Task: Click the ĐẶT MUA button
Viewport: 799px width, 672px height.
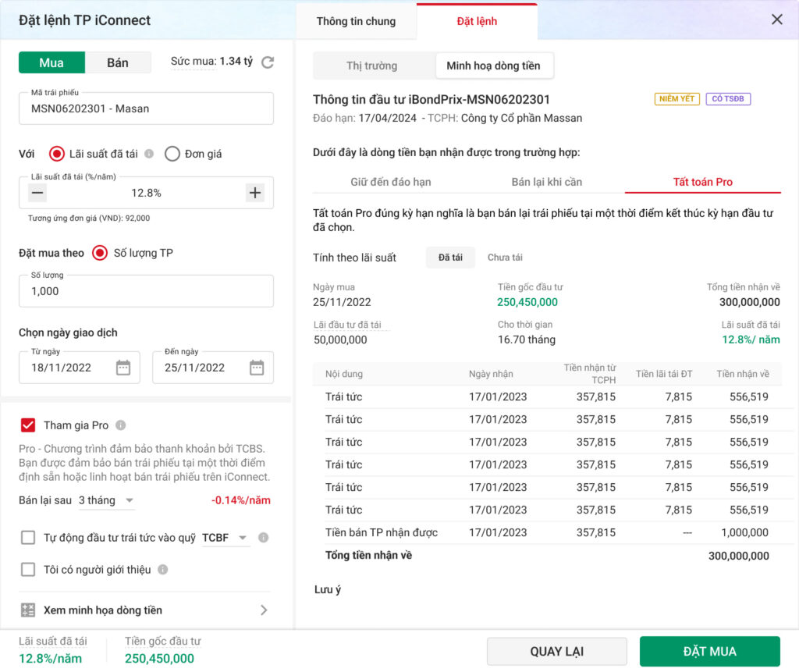Action: 709,652
